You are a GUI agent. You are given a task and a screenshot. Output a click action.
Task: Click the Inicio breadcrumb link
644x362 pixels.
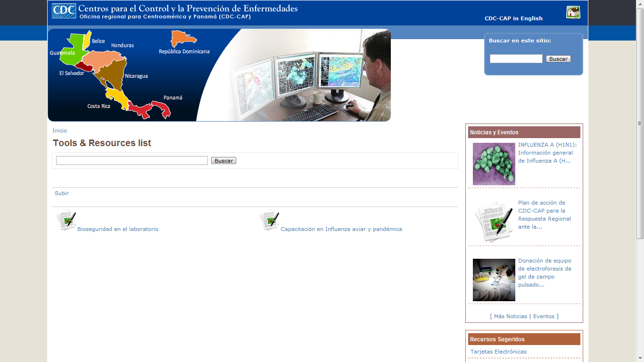[60, 131]
